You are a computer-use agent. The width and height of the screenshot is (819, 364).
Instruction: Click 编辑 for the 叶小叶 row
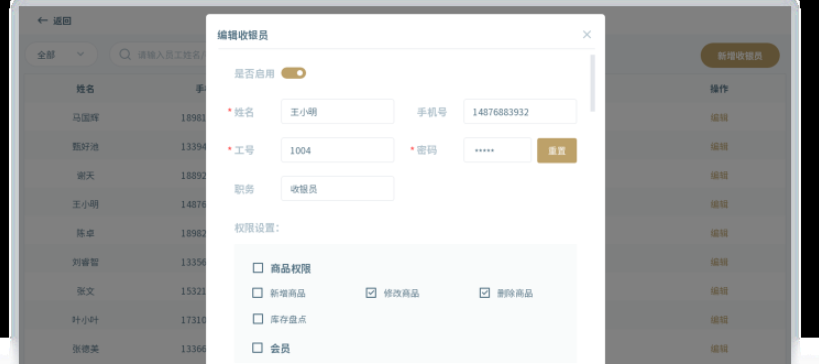coord(719,320)
